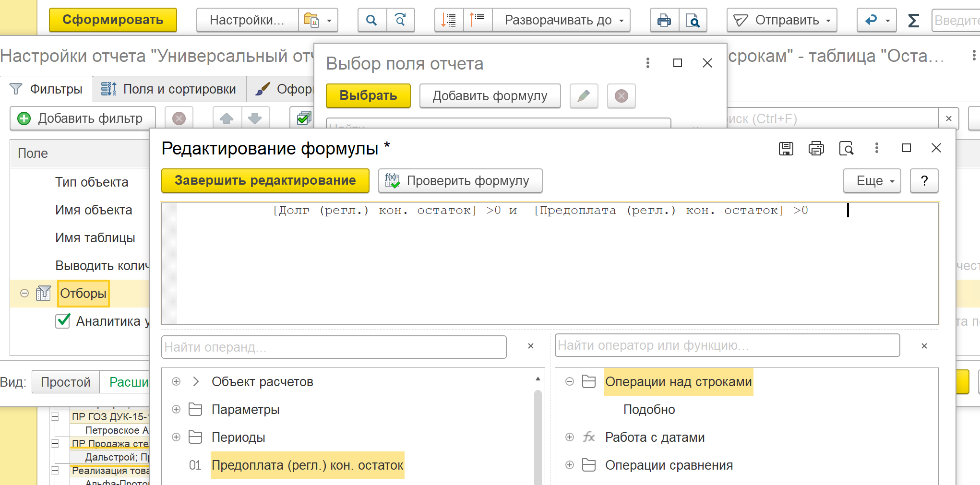Click the Добавить формулу button
The width and height of the screenshot is (980, 485).
pyautogui.click(x=490, y=95)
